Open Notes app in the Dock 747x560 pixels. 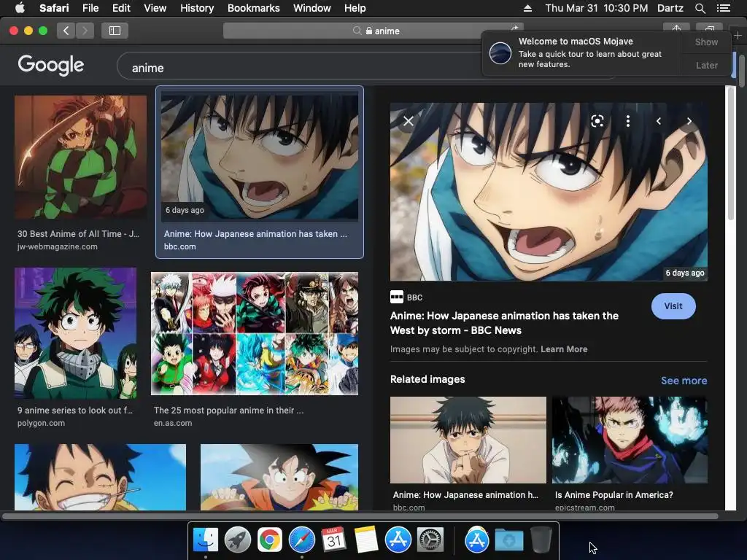pyautogui.click(x=366, y=540)
